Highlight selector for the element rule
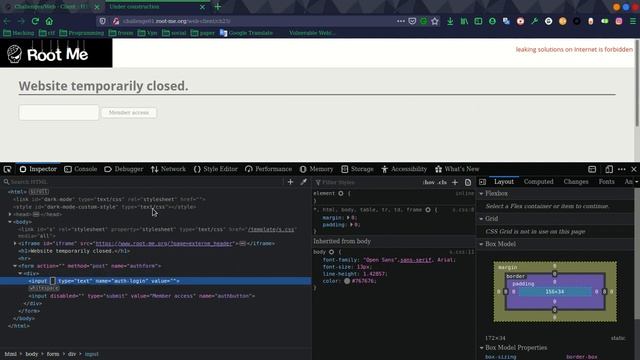640x360 pixels. (341, 193)
